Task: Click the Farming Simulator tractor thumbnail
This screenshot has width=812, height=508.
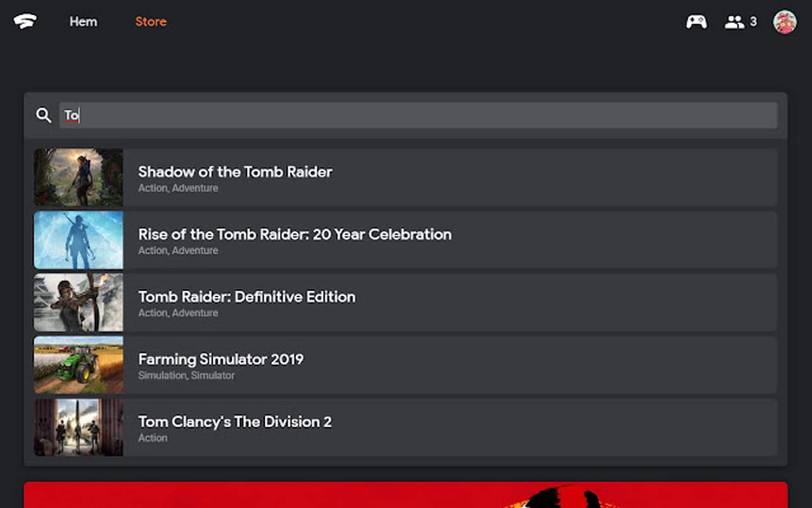Action: pyautogui.click(x=78, y=365)
